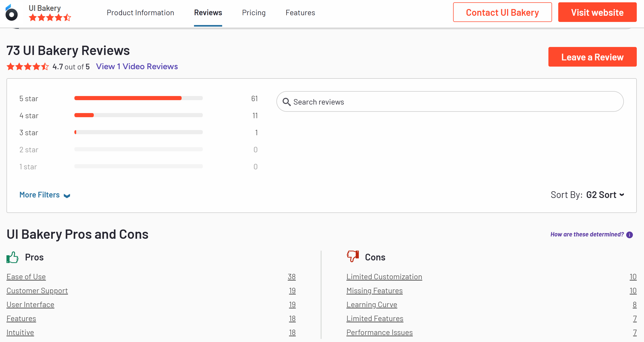Open How are these determined link
Screen dimensions: 644x342
coord(587,234)
